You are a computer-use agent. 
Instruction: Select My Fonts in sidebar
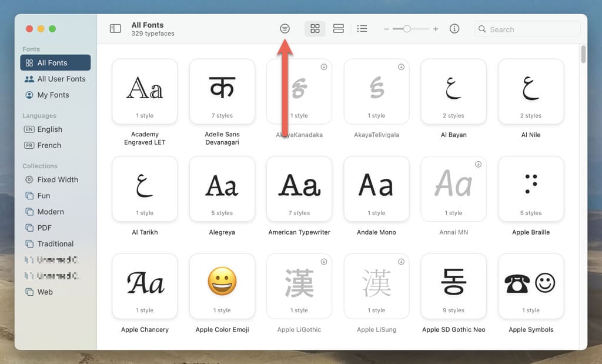[55, 95]
